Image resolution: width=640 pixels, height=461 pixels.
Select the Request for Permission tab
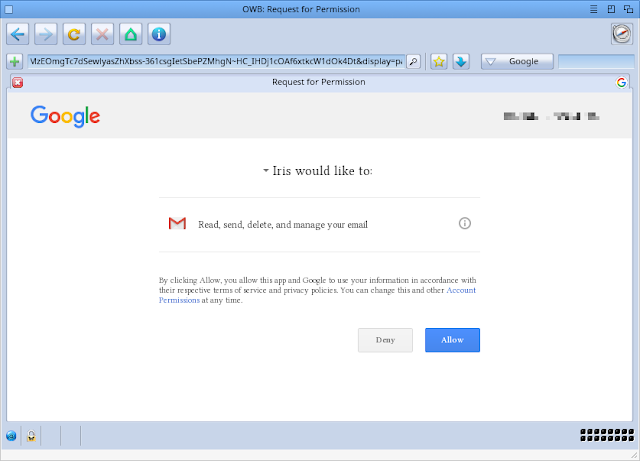[x=319, y=82]
